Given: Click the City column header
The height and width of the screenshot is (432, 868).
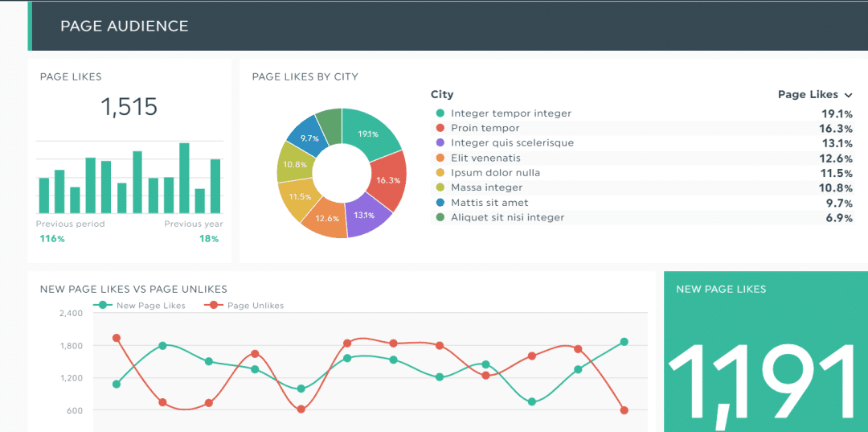Looking at the screenshot, I should coord(442,95).
